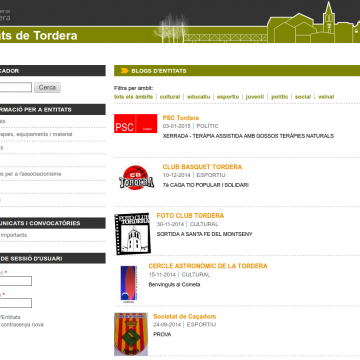
Task: Open the PSC Tordera logo thumbnail
Action: (136, 124)
